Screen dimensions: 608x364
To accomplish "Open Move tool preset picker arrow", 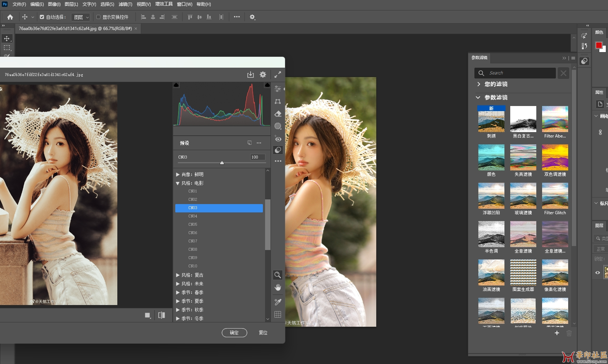I will coord(33,17).
